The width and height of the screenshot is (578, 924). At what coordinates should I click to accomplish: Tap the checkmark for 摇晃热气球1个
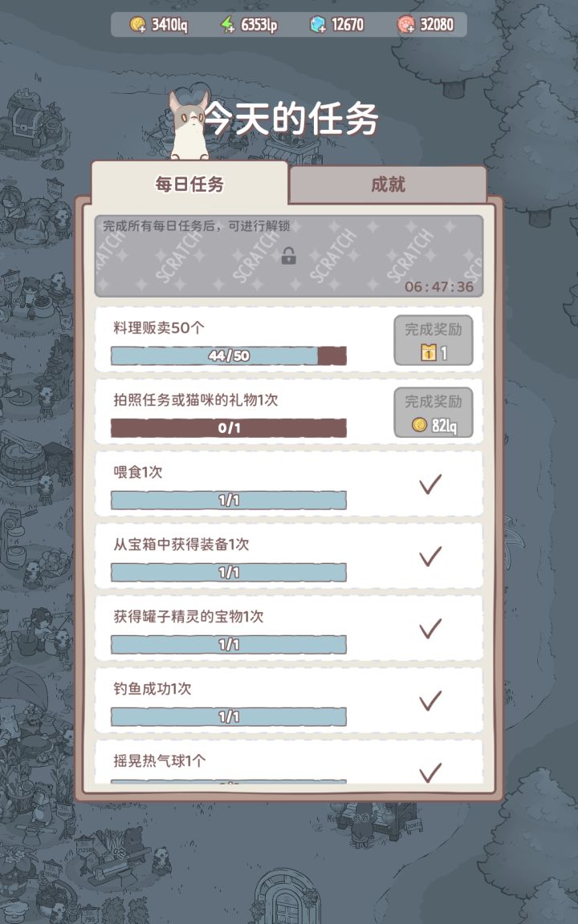431,772
